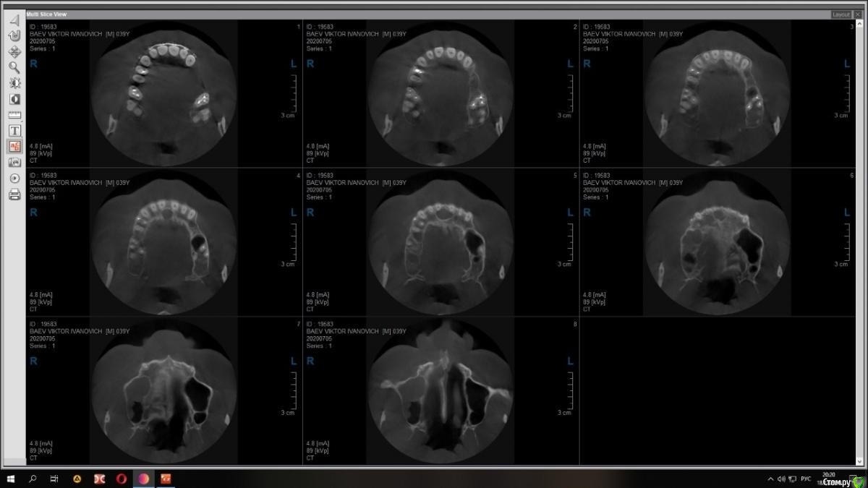Toggle the overlay text info button
Image resolution: width=868 pixels, height=488 pixels.
pos(14,147)
